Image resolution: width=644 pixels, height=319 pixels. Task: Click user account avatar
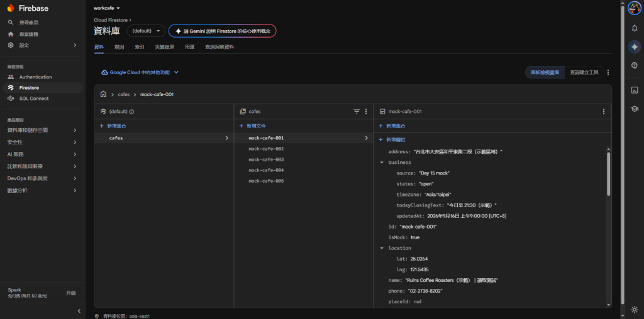click(634, 9)
